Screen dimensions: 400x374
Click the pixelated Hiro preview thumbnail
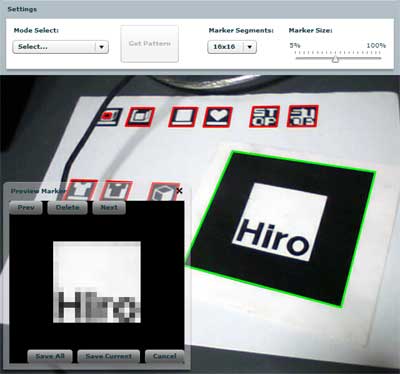(x=97, y=282)
